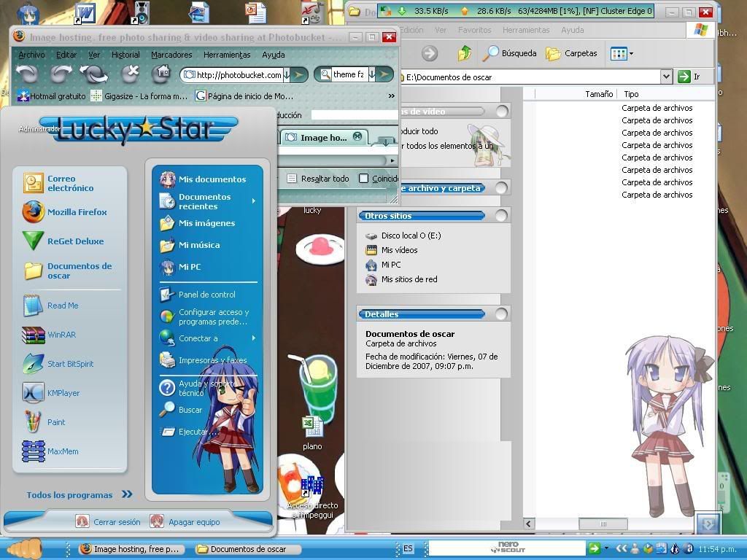Image resolution: width=747 pixels, height=560 pixels.
Task: Click Firefox back arrow button
Action: coord(27,74)
